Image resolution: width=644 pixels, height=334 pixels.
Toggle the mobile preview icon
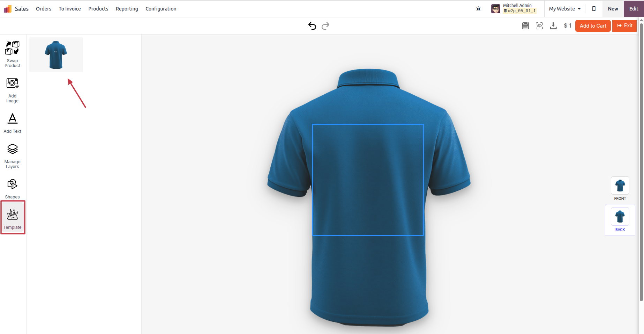point(594,9)
